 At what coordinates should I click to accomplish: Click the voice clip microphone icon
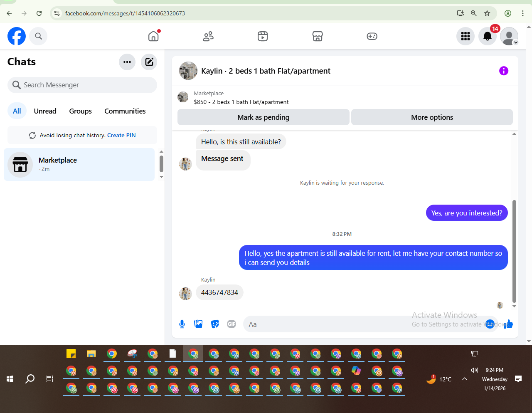click(182, 324)
